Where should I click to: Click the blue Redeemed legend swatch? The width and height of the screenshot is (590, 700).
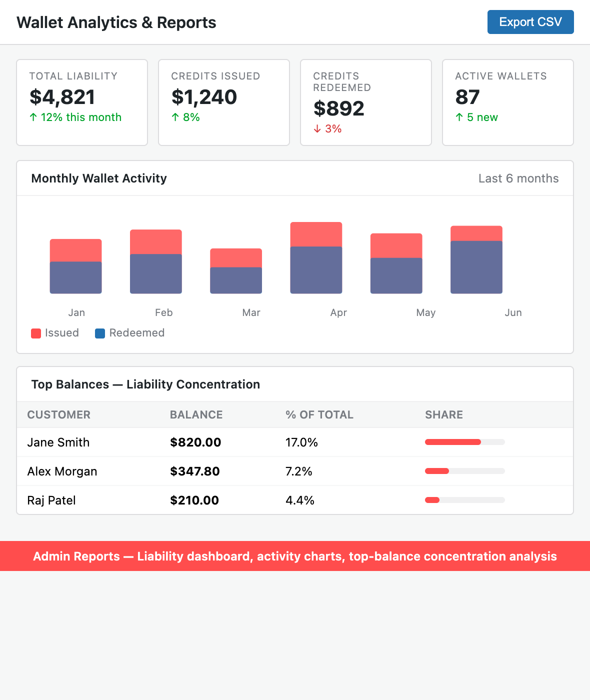tap(100, 333)
